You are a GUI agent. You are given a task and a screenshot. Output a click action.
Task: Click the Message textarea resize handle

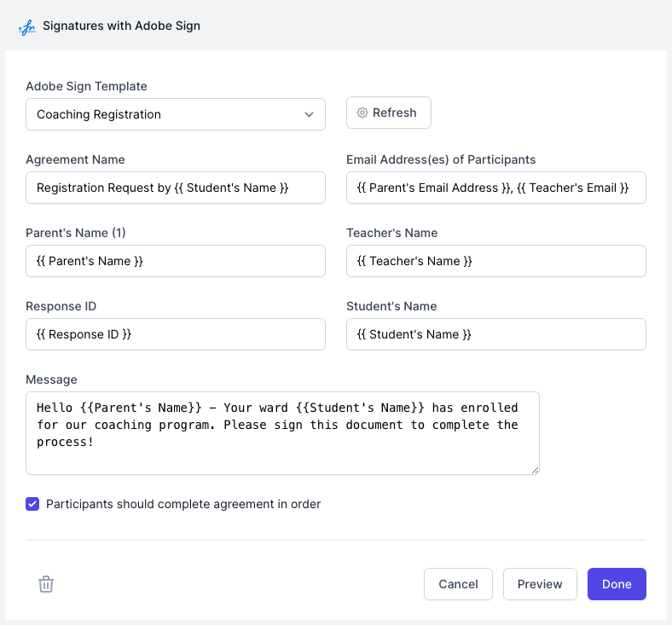[x=535, y=471]
